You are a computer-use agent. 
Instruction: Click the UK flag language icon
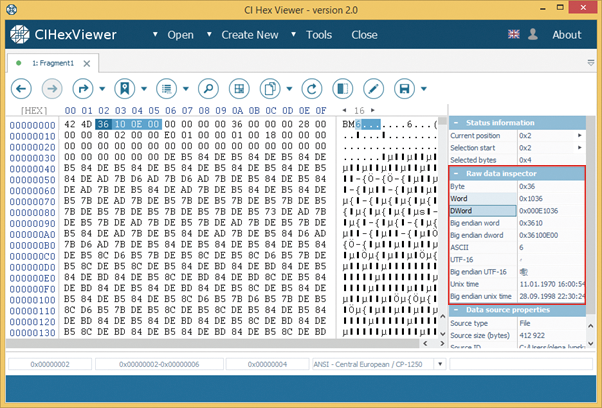pyautogui.click(x=514, y=34)
